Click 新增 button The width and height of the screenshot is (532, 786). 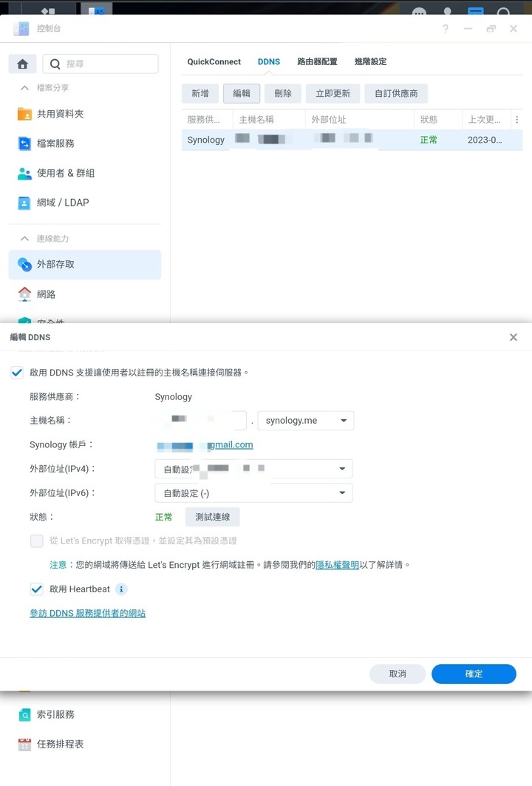coord(200,93)
